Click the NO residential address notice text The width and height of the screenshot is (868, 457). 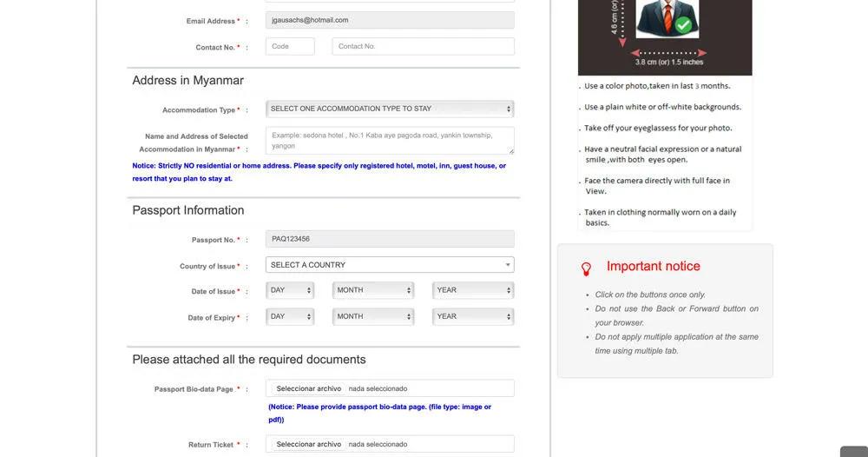(x=319, y=172)
